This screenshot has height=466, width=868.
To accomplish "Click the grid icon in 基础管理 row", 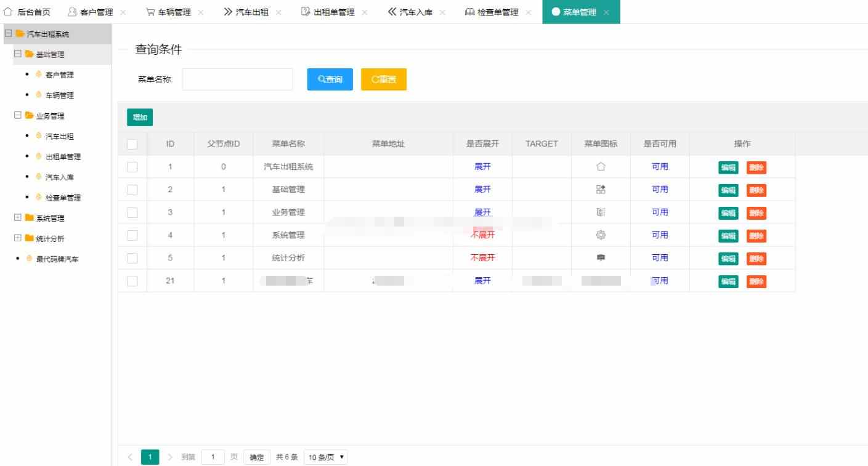I will [601, 190].
